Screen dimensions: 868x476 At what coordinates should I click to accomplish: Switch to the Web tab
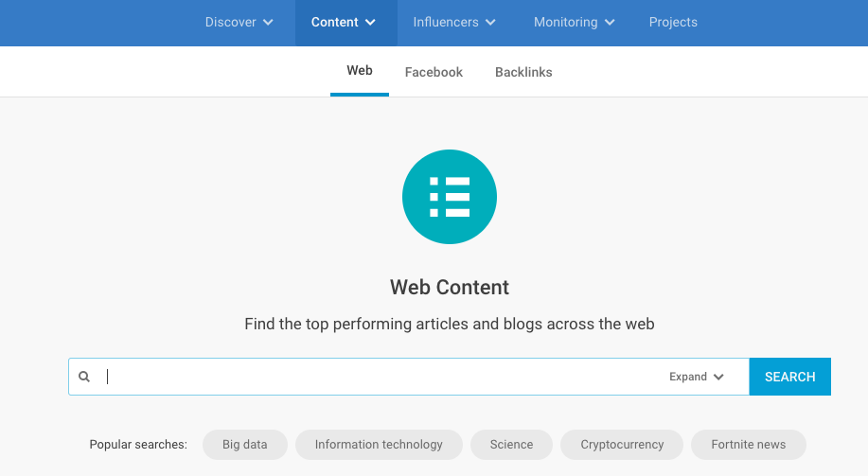click(360, 71)
